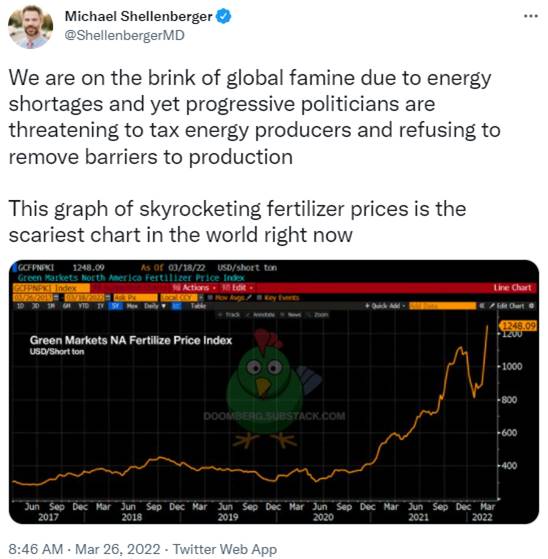Select the YTD time range tab
The width and height of the screenshot is (548, 559).
[84, 306]
